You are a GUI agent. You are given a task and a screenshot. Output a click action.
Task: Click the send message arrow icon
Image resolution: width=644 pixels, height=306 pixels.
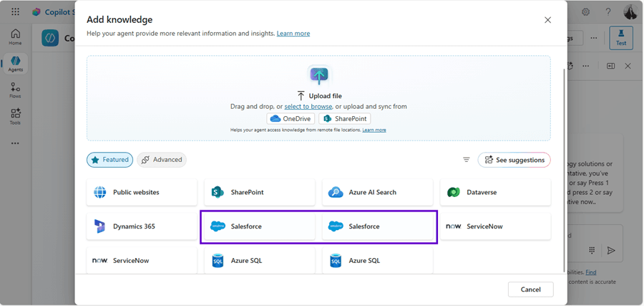click(x=611, y=250)
